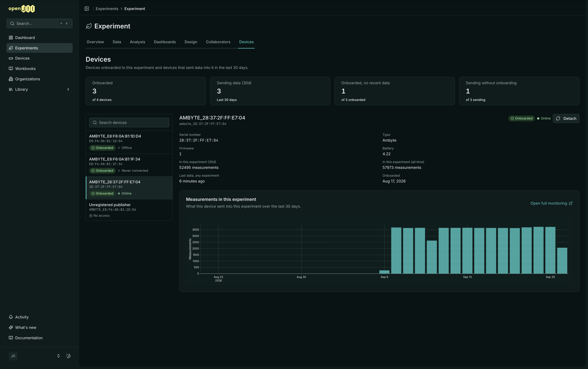The height and width of the screenshot is (369, 588).
Task: Toggle the dark mode moon icon
Action: click(x=68, y=356)
